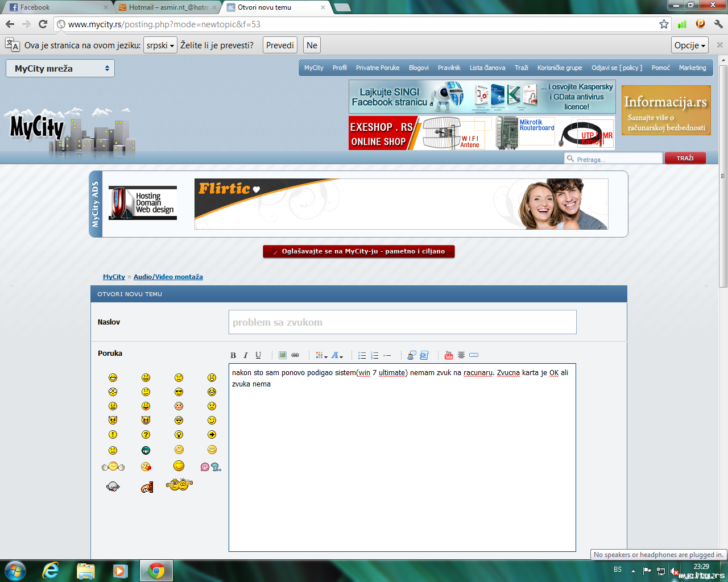Embed a YouTube video in the post
Viewport: 728px width, 582px height.
[449, 355]
